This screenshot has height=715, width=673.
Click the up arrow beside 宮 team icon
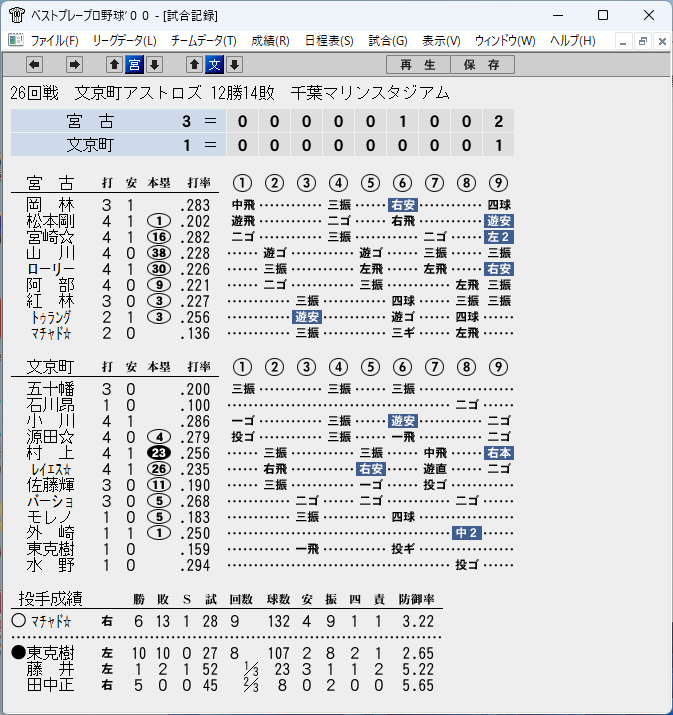(x=114, y=65)
